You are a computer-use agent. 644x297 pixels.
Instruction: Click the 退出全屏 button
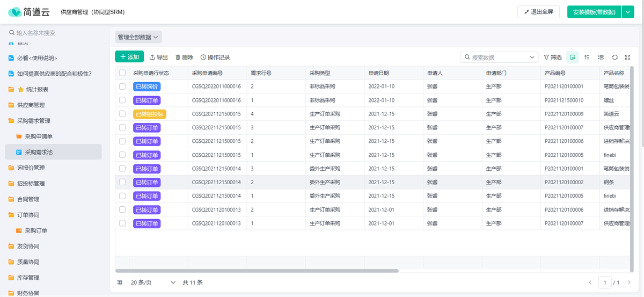coord(538,12)
